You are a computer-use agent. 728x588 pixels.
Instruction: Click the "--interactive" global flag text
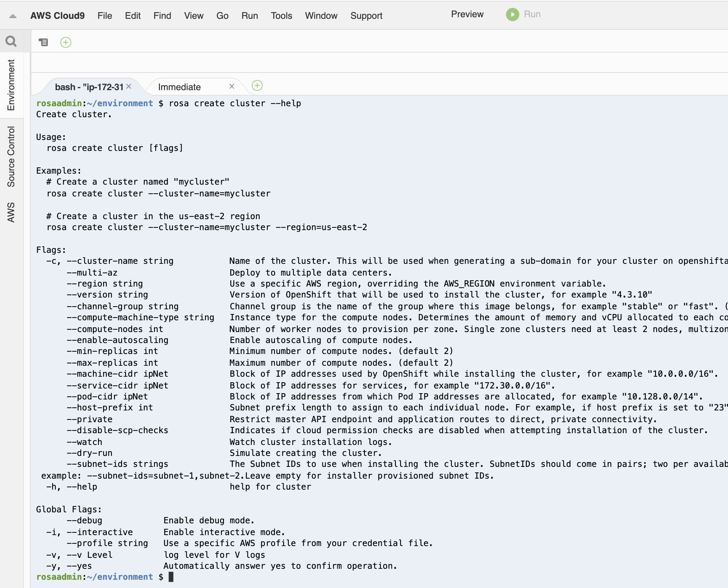click(x=100, y=532)
